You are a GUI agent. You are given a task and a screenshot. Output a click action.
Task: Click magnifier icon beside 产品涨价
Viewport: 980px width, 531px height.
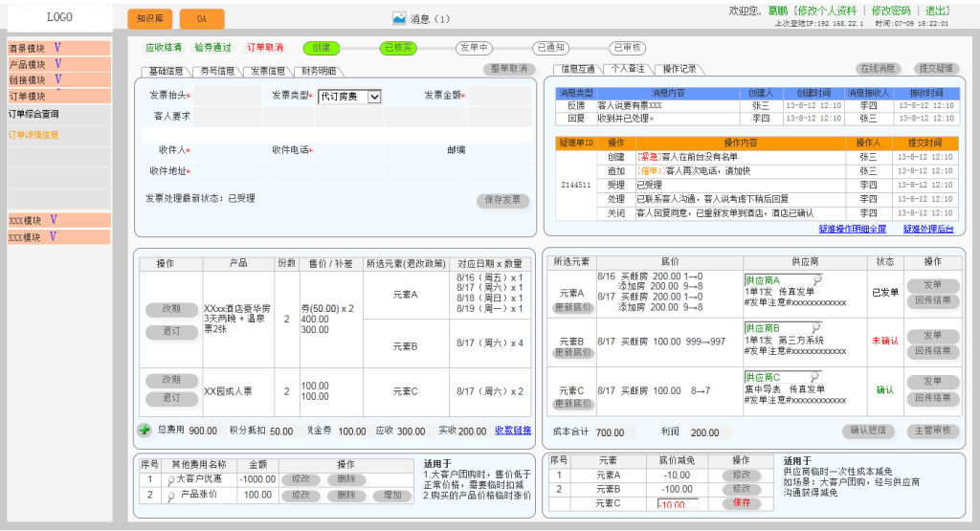click(x=170, y=496)
